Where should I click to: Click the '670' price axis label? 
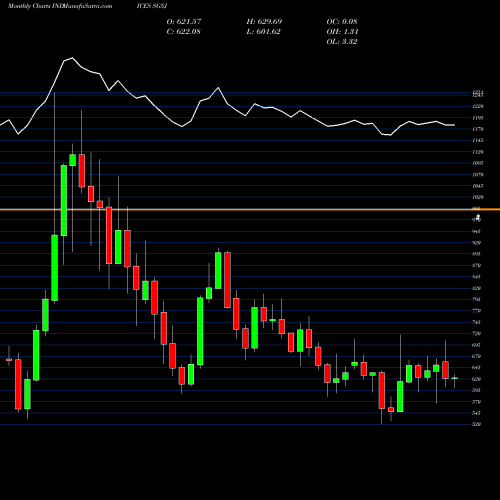point(477,356)
